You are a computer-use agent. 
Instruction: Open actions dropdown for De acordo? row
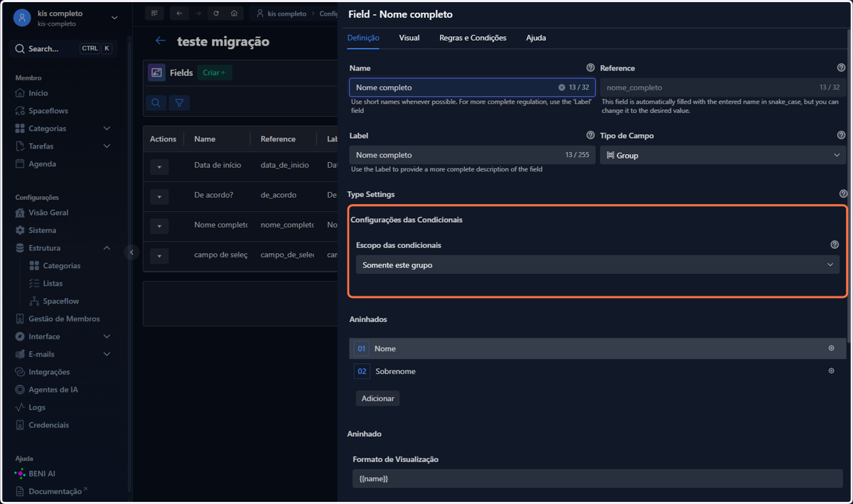(159, 197)
